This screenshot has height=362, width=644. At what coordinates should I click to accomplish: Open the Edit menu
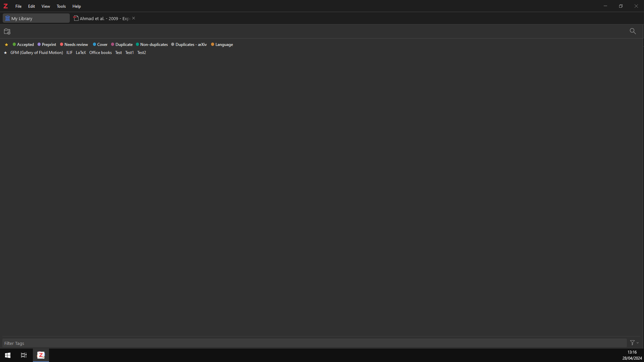pos(32,6)
